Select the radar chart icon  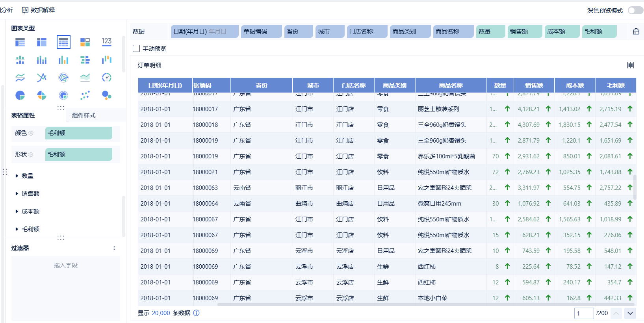point(63,78)
